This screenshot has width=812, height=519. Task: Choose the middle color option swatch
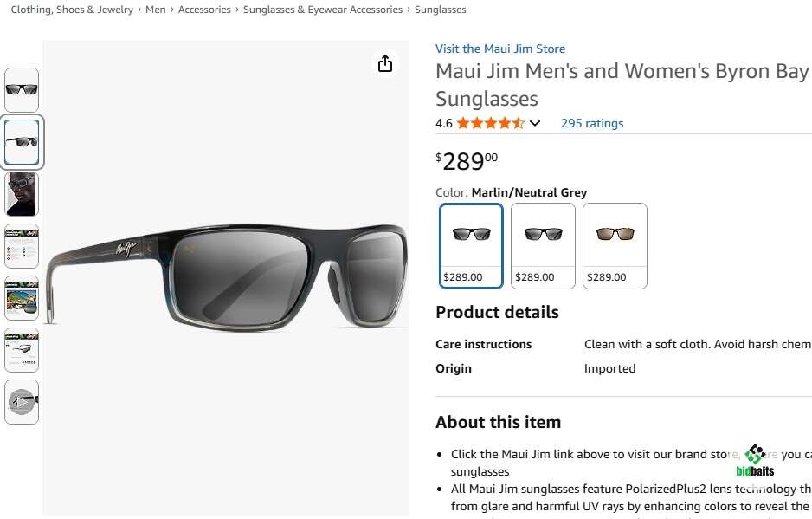pyautogui.click(x=543, y=245)
